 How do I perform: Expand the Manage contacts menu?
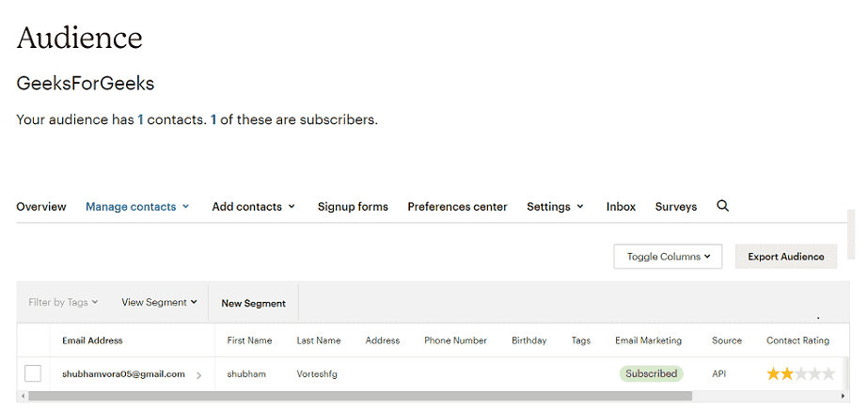tap(137, 207)
